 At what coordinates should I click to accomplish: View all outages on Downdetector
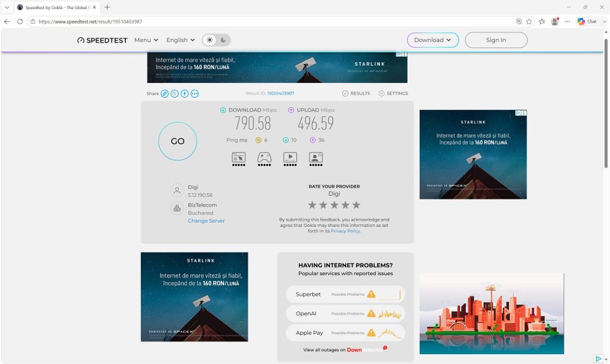[x=345, y=349]
